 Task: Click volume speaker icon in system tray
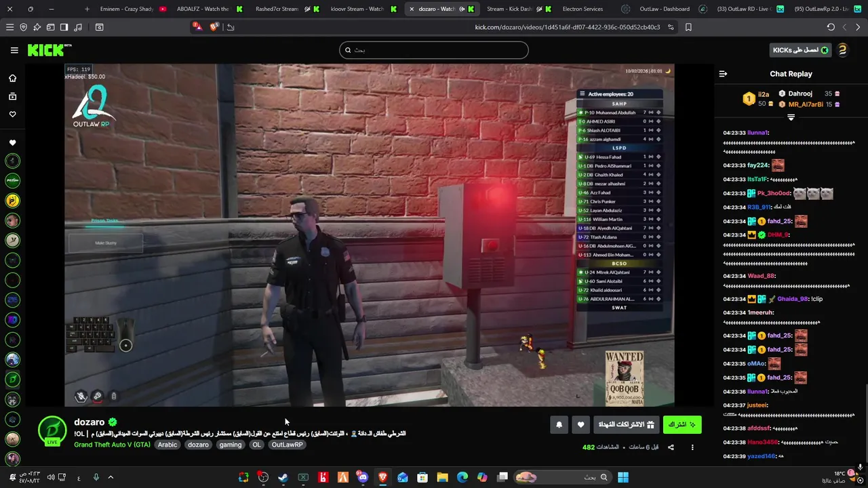[51, 477]
